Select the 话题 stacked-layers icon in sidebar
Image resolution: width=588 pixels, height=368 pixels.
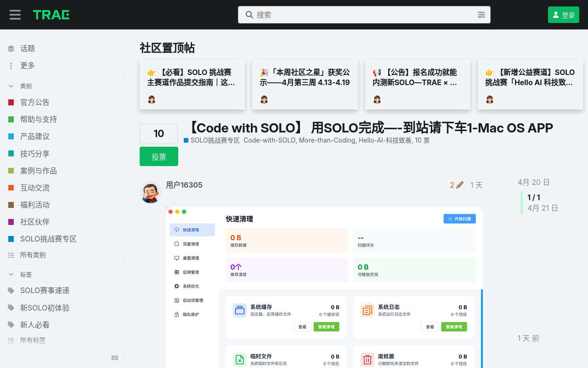11,48
